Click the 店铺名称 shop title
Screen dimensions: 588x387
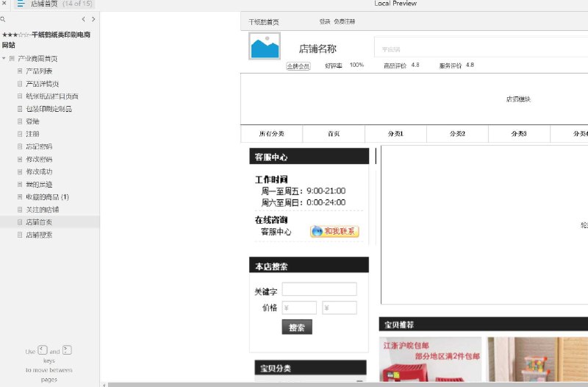(x=318, y=49)
